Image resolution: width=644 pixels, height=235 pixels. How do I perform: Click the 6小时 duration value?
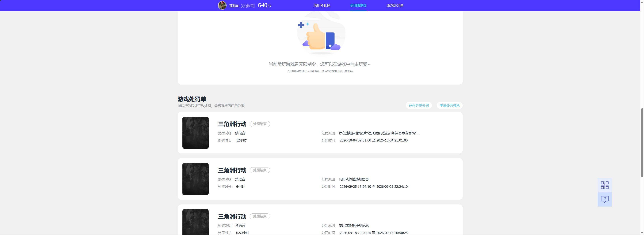coord(240,187)
